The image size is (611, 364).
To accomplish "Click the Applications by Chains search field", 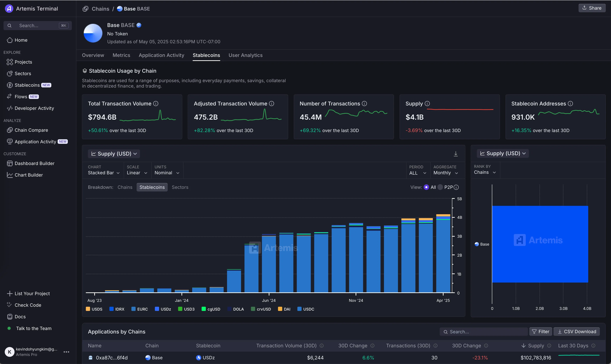I will 483,331.
